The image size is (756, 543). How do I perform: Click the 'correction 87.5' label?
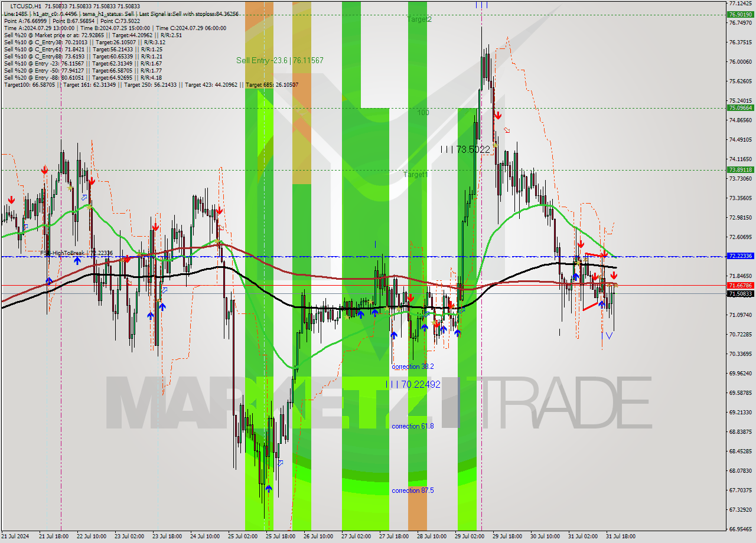[413, 490]
